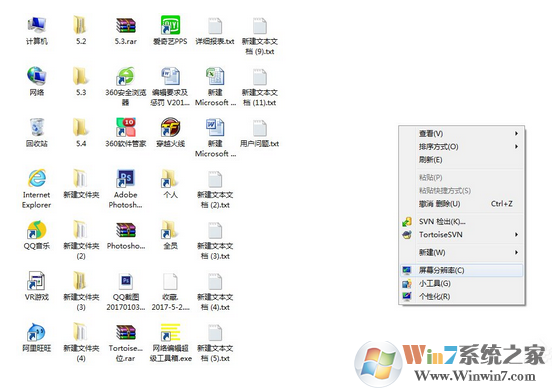Click the 360安全浏览器 shortcut icon

[x=126, y=87]
